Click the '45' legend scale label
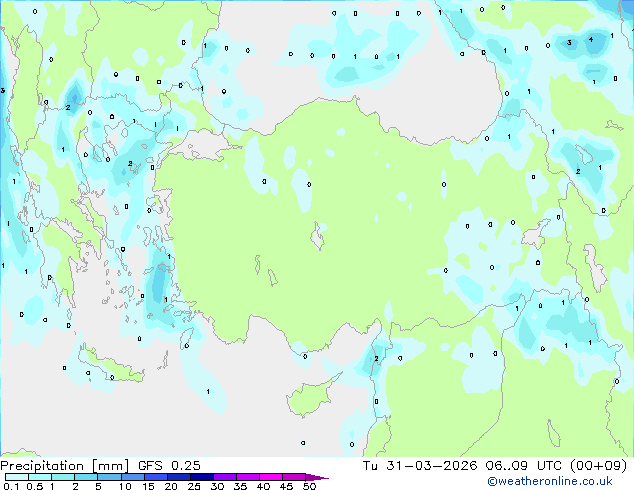The height and width of the screenshot is (490, 634). tap(286, 486)
